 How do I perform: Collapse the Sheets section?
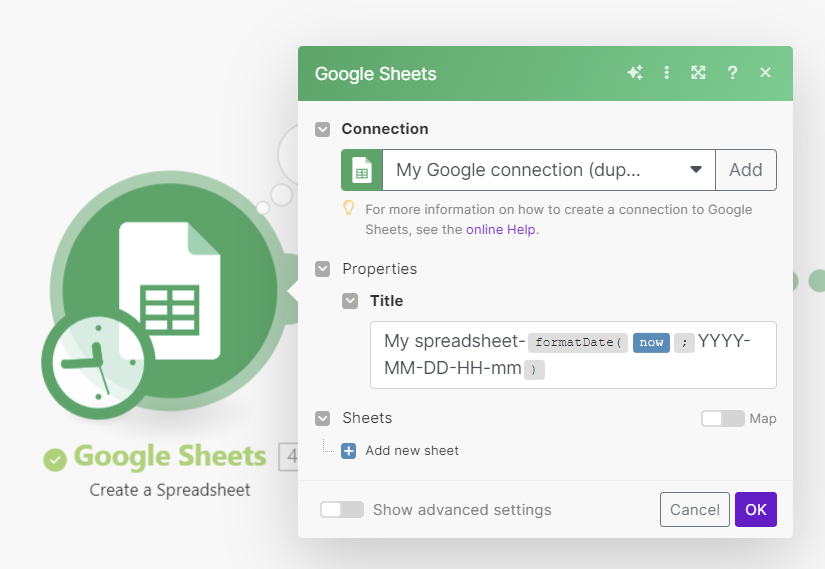coord(322,418)
